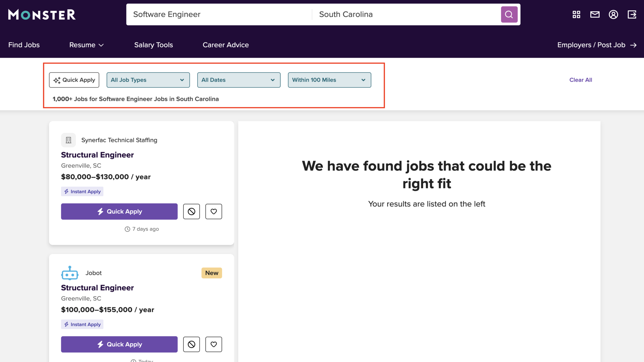
Task: Save the Jobot Structural Engineer job heart
Action: 214,344
